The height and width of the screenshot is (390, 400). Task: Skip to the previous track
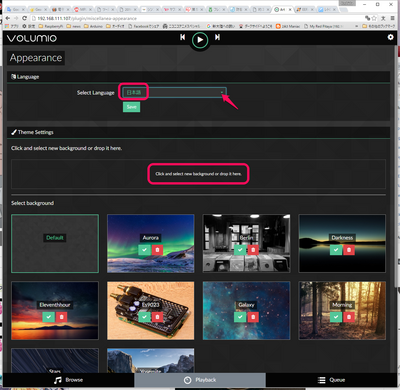(x=182, y=37)
